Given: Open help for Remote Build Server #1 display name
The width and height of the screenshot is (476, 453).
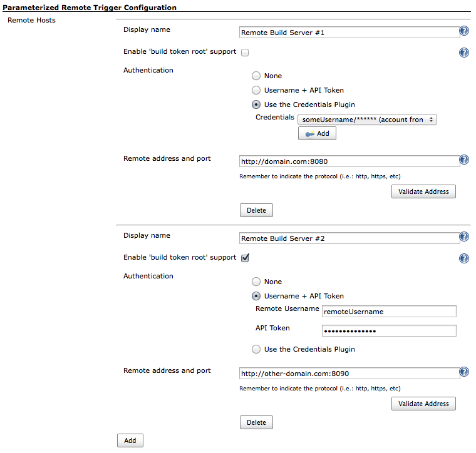Looking at the screenshot, I should (464, 31).
